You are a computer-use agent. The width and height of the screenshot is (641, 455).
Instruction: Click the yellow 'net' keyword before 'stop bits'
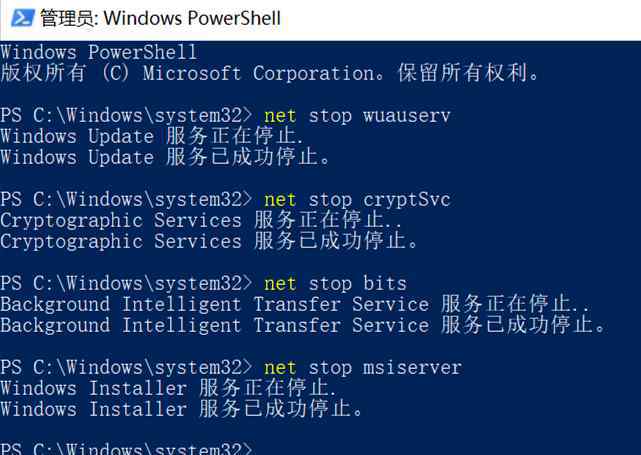pos(280,284)
